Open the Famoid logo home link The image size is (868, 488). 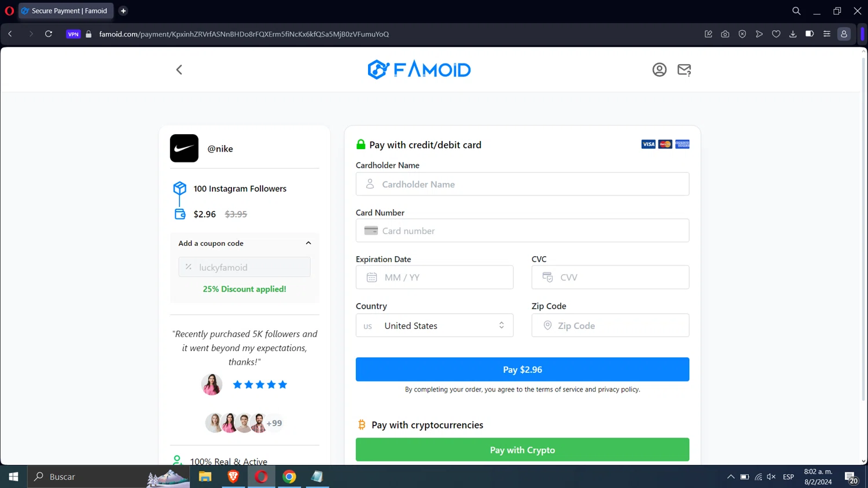click(x=419, y=69)
